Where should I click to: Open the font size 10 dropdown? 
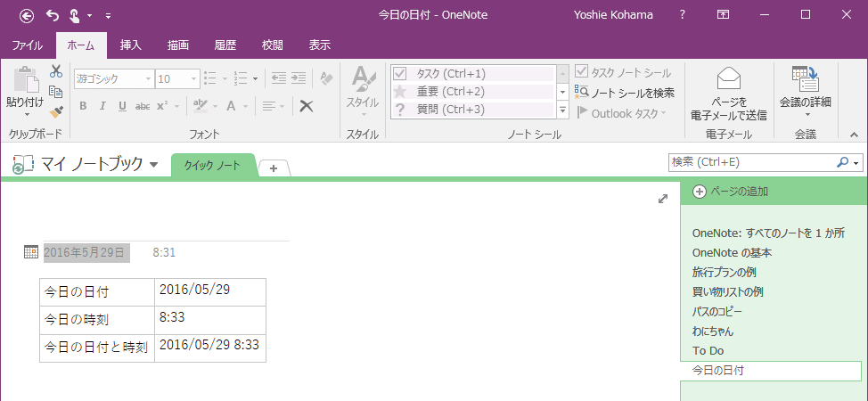pyautogui.click(x=194, y=78)
